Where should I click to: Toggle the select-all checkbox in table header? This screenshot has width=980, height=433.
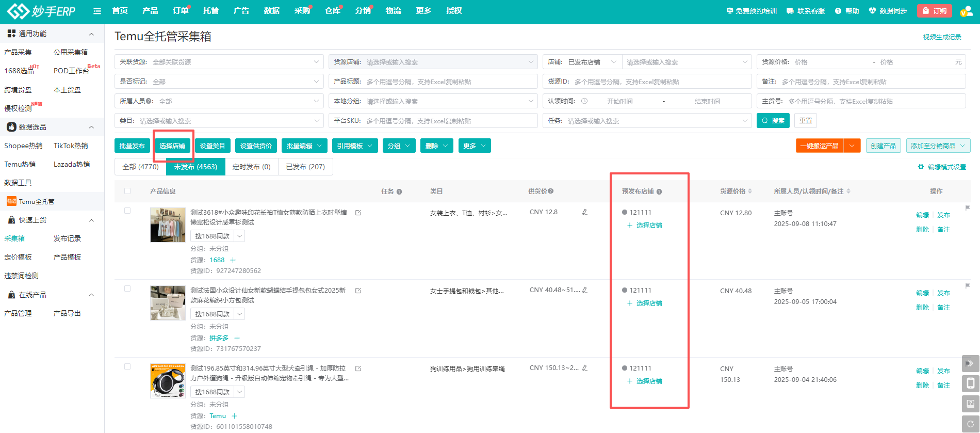click(x=127, y=191)
